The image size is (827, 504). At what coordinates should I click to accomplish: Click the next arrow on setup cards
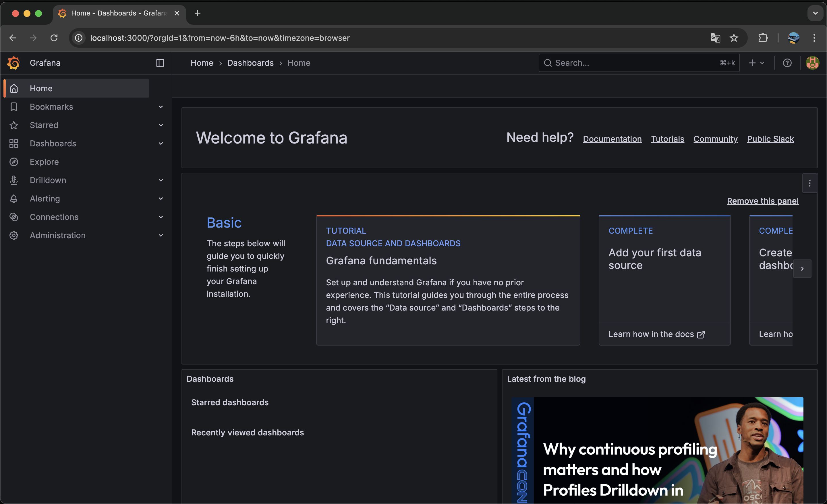tap(802, 268)
